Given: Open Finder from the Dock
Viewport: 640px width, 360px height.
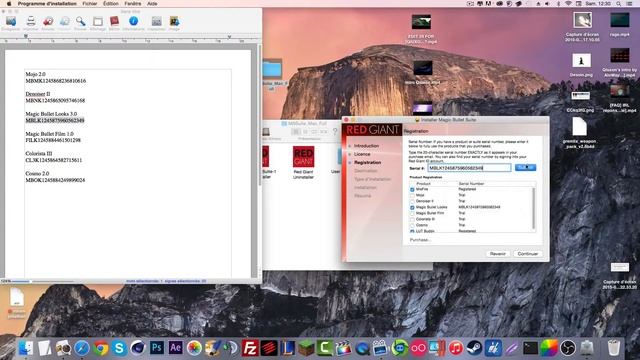Looking at the screenshot, I should pyautogui.click(x=25, y=348).
